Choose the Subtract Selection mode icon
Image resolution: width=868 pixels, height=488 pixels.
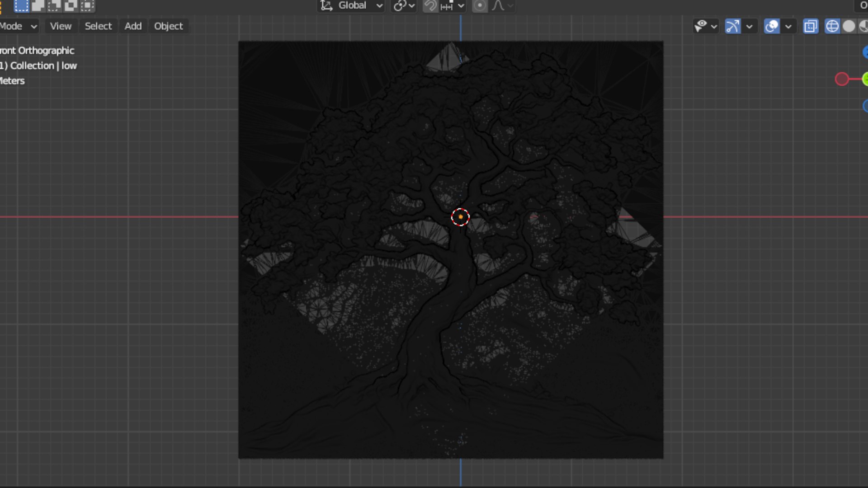point(54,5)
